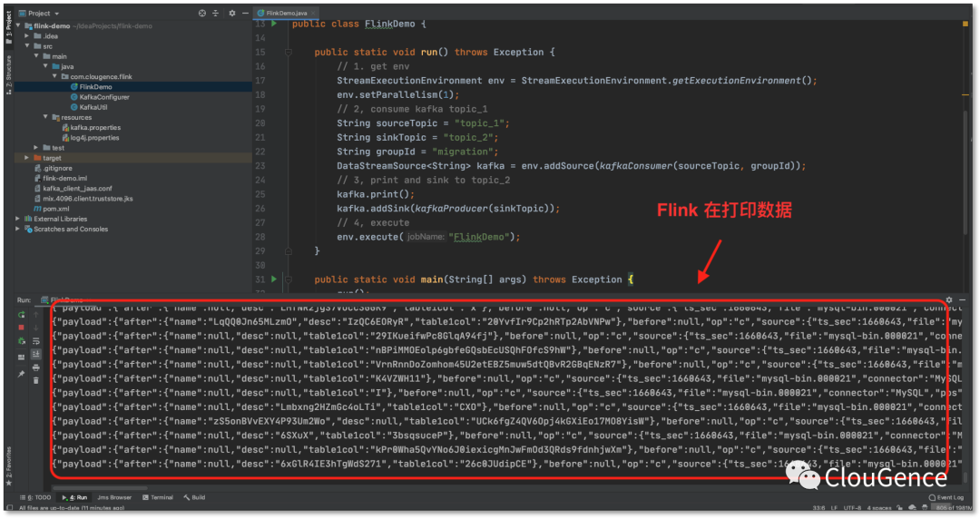The height and width of the screenshot is (519, 980).
Task: Click the Collapse All icon in Project panel
Action: click(216, 13)
